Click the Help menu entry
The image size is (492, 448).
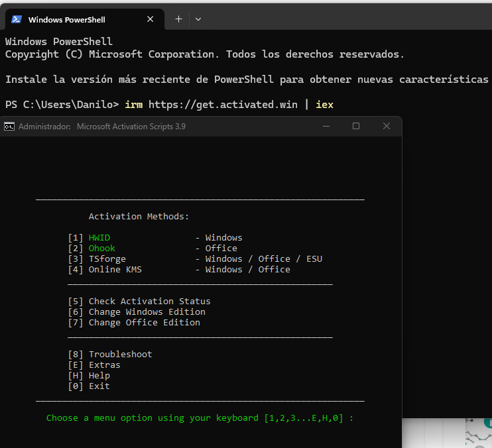99,376
